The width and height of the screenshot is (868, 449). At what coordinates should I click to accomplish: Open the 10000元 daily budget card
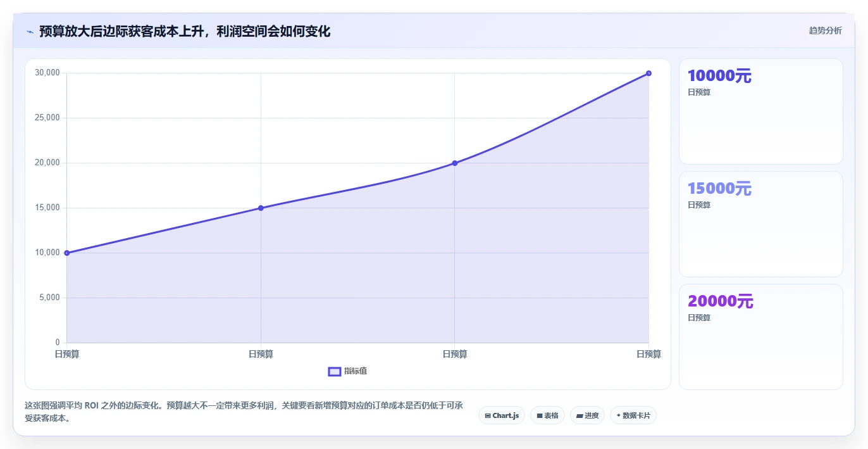[761, 111]
